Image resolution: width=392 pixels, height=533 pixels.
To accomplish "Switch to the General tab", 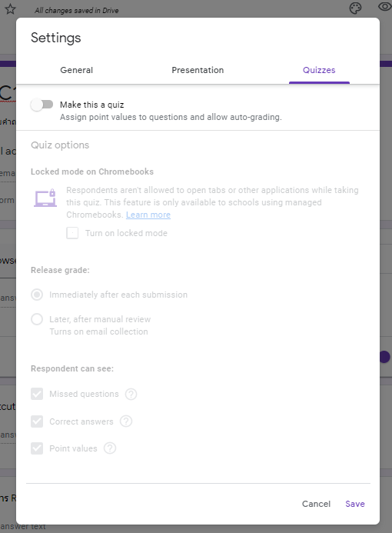I will point(76,70).
